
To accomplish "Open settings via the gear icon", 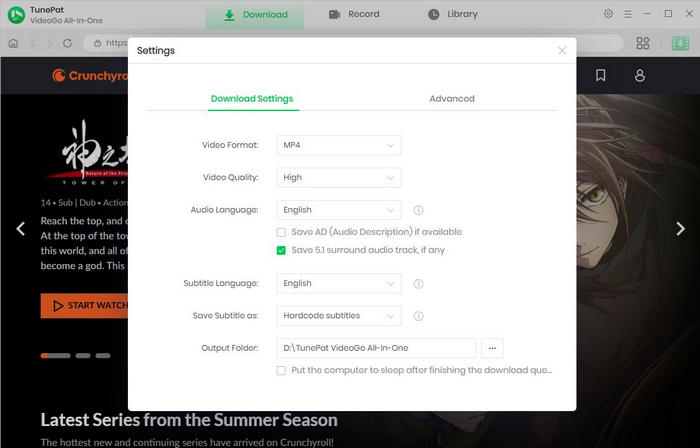I will click(608, 14).
